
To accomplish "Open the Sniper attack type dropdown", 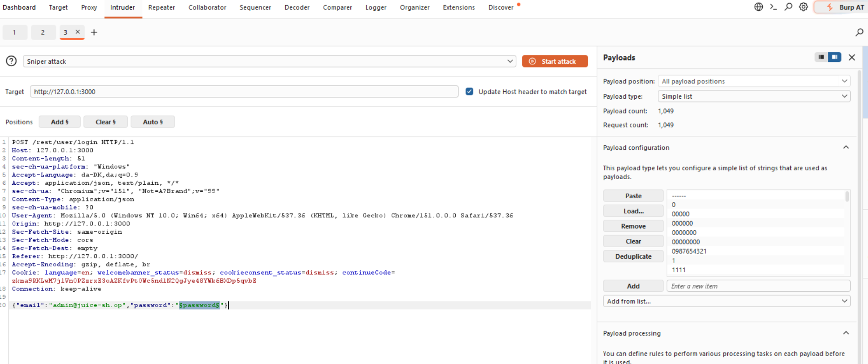I will coord(269,61).
